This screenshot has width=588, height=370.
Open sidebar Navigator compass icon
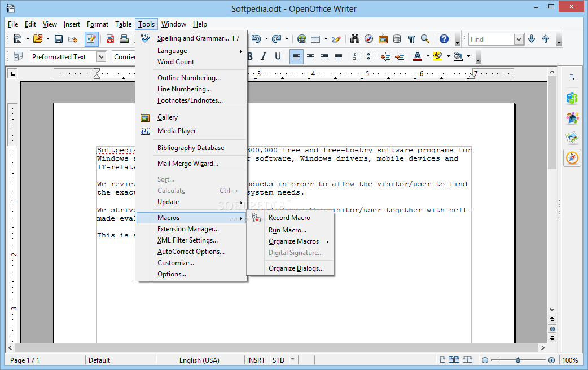(572, 158)
